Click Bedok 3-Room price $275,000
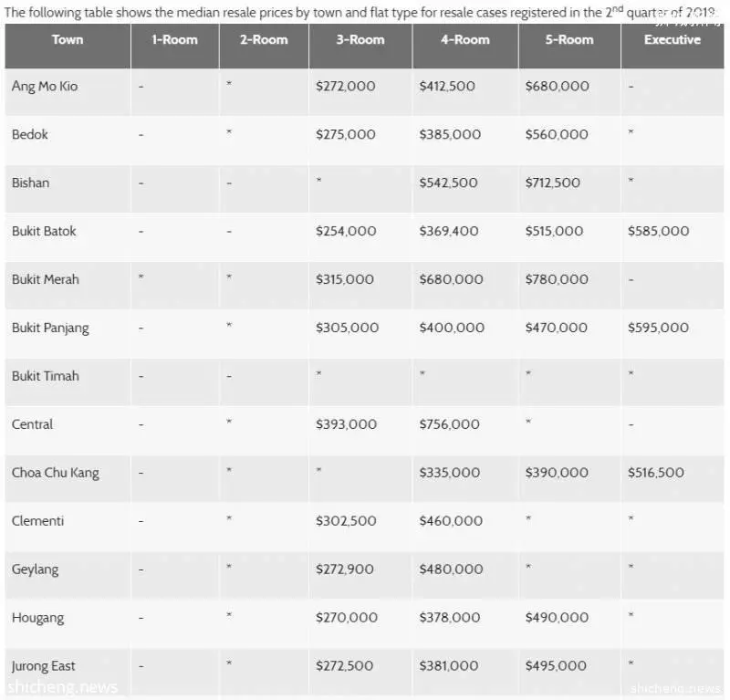Image resolution: width=730 pixels, height=700 pixels. click(x=346, y=134)
